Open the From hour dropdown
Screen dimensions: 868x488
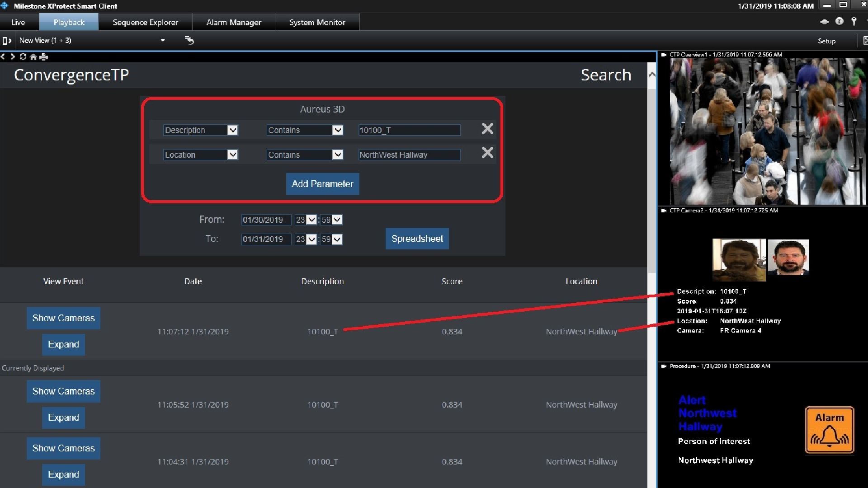tap(306, 220)
